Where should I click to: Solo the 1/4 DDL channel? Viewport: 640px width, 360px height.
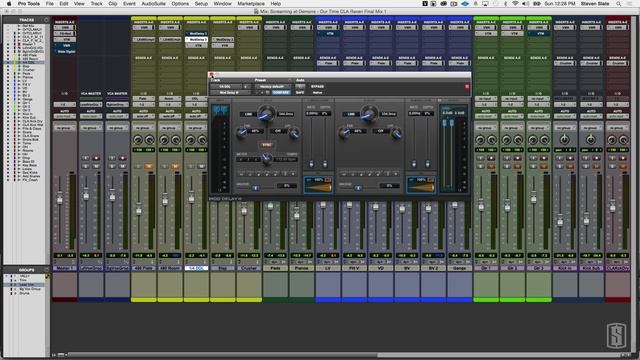(191, 166)
